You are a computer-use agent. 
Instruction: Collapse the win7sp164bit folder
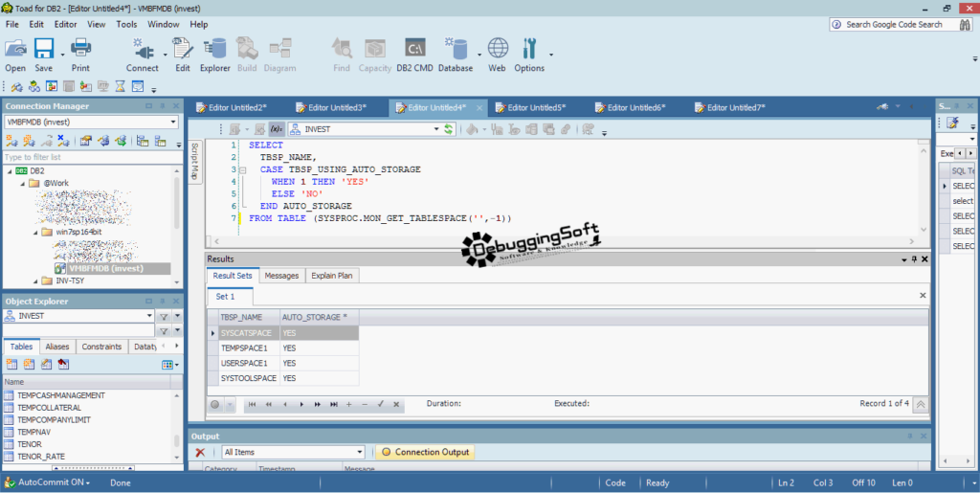tap(35, 233)
